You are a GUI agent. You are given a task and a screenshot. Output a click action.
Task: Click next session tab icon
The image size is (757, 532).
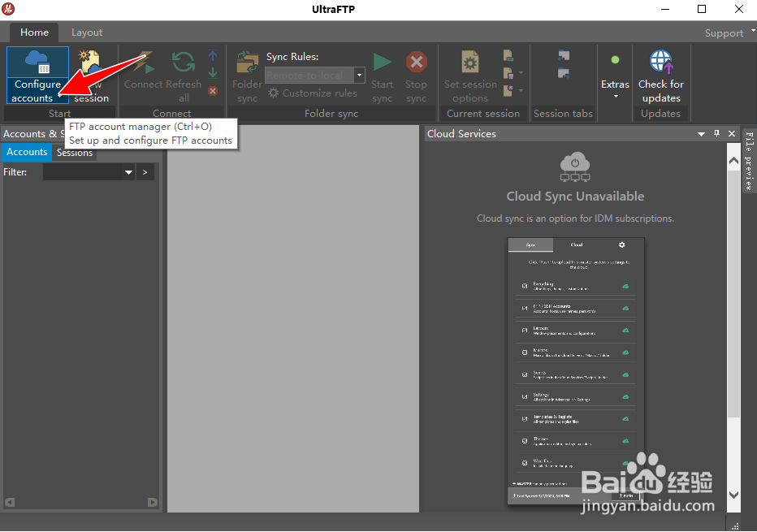pyautogui.click(x=564, y=73)
